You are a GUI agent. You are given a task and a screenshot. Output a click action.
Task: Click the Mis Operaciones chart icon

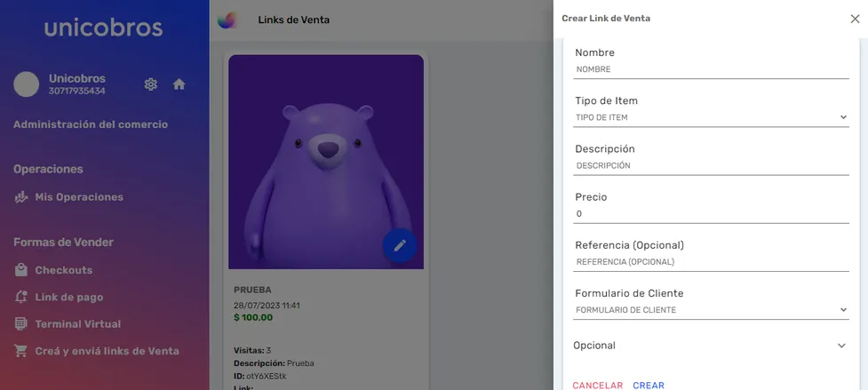click(21, 197)
